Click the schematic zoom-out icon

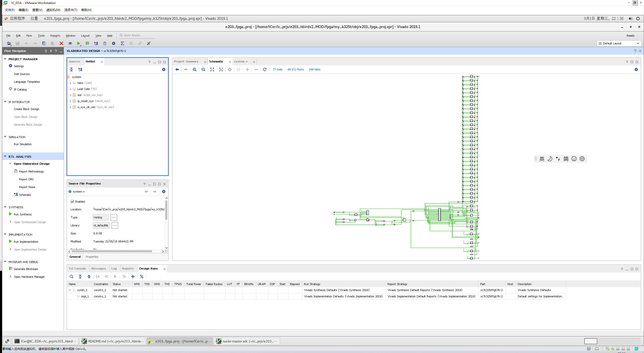[203, 69]
